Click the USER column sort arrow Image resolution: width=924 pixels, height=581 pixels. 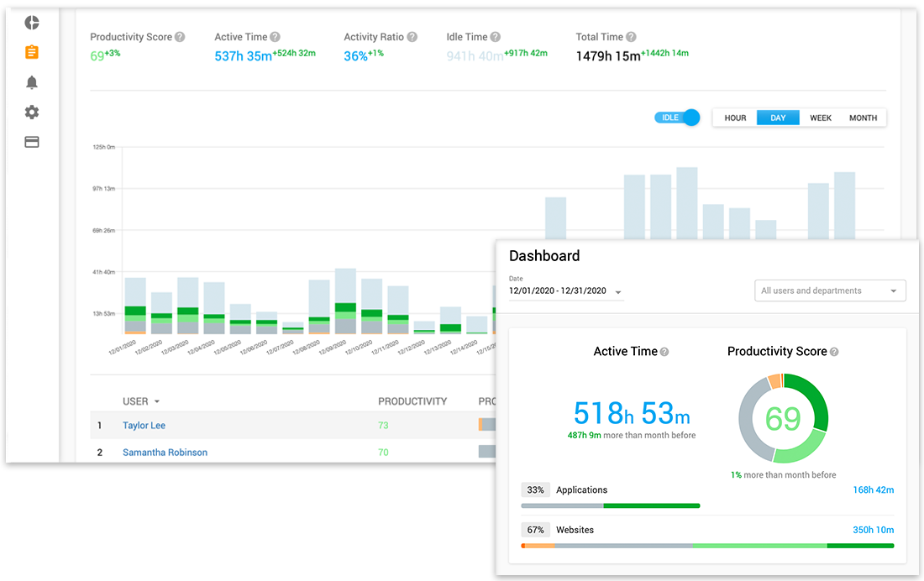[157, 401]
